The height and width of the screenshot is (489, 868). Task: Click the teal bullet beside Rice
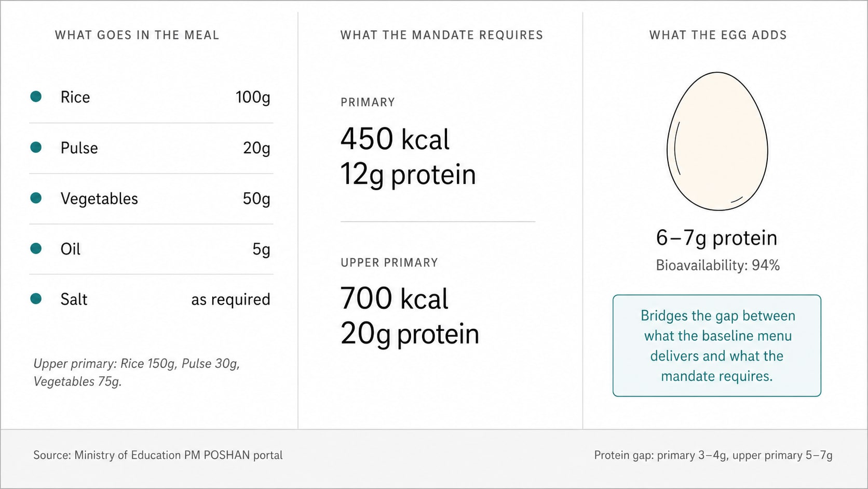click(36, 97)
